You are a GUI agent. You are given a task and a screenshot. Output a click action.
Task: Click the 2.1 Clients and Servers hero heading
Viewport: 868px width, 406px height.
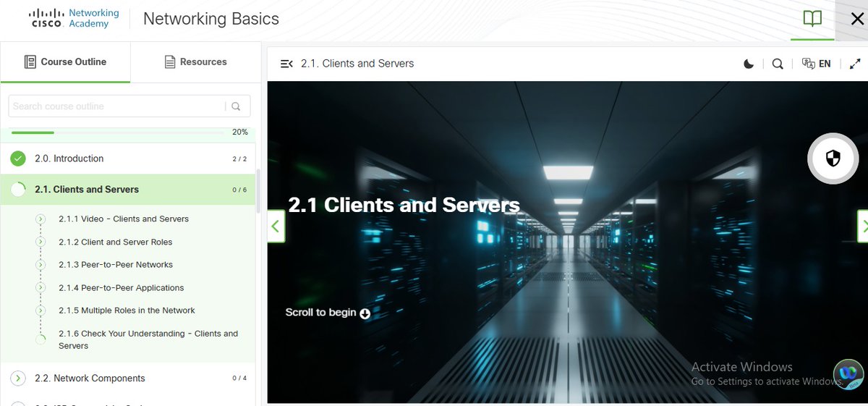(x=404, y=205)
